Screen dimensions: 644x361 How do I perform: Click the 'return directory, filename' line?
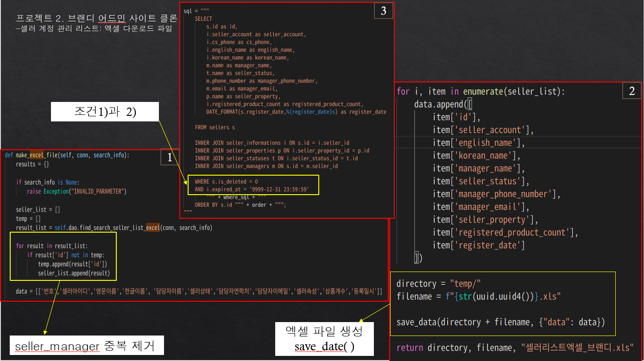point(515,348)
